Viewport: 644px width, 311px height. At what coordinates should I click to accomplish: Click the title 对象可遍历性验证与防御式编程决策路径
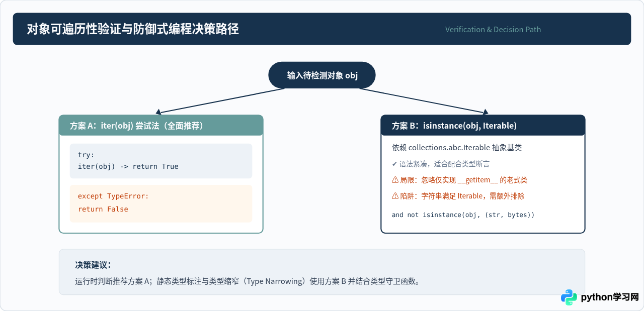(x=133, y=29)
